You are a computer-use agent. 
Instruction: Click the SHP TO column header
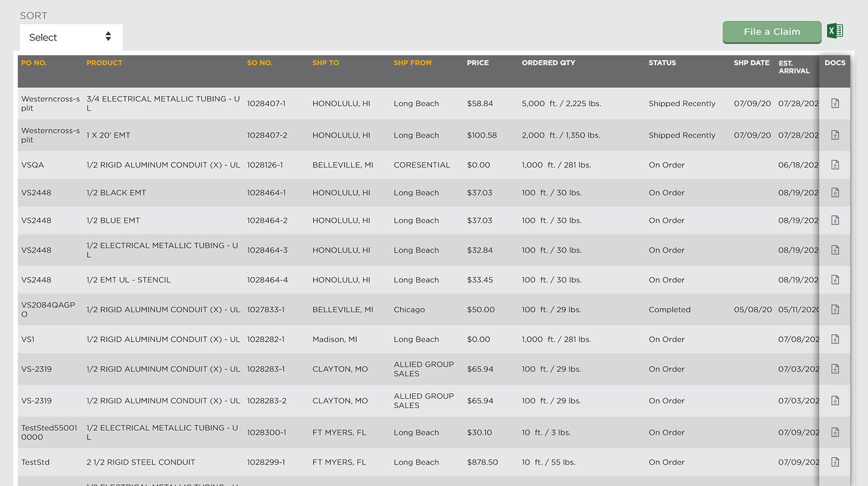tap(325, 63)
